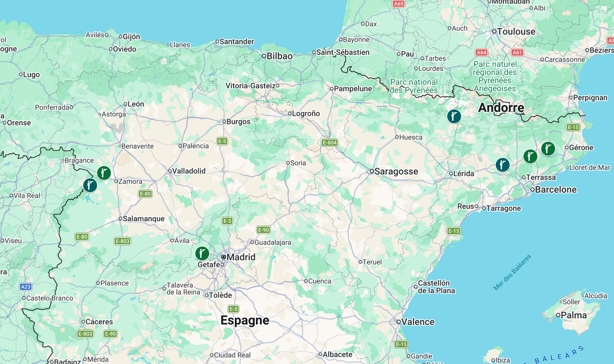Select the A64 road badge near Toulouse

pyautogui.click(x=481, y=52)
